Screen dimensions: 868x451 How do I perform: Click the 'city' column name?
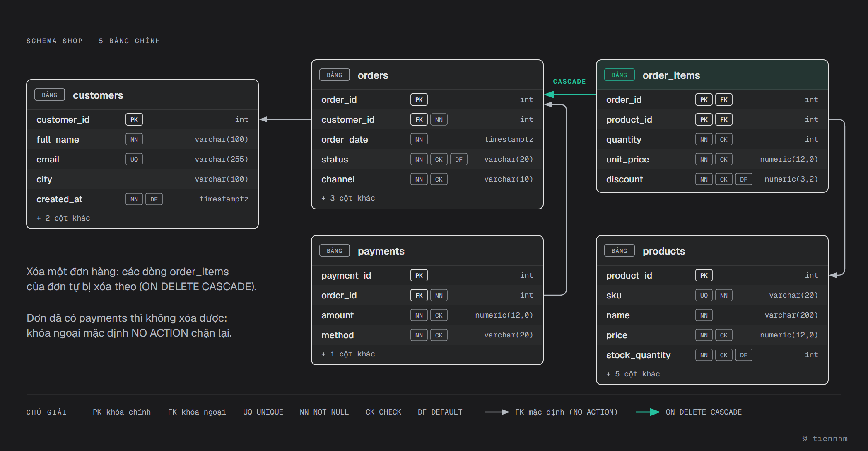tap(44, 179)
